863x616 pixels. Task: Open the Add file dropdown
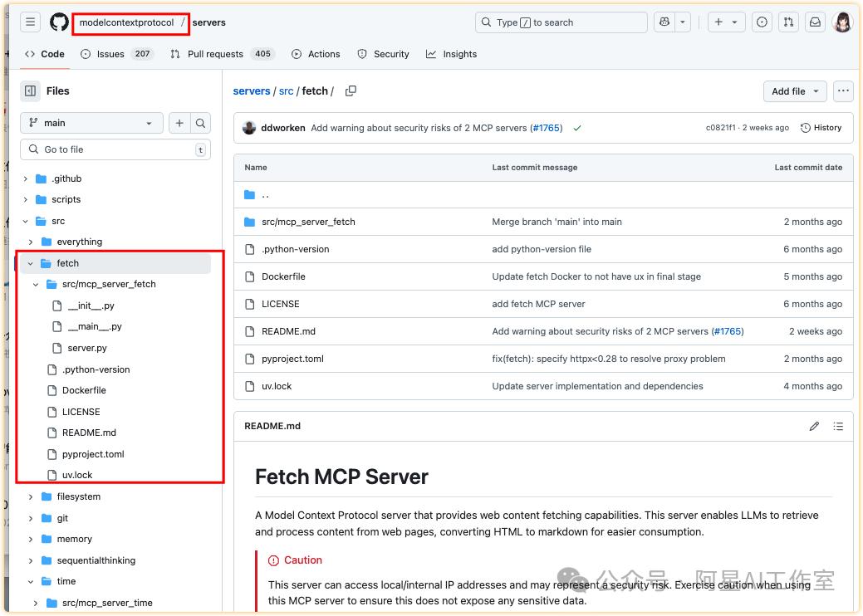click(795, 91)
